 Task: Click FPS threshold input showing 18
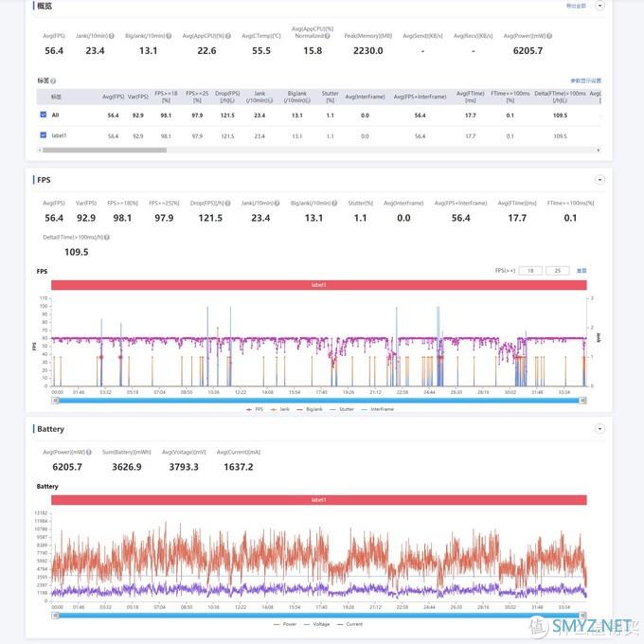530,271
